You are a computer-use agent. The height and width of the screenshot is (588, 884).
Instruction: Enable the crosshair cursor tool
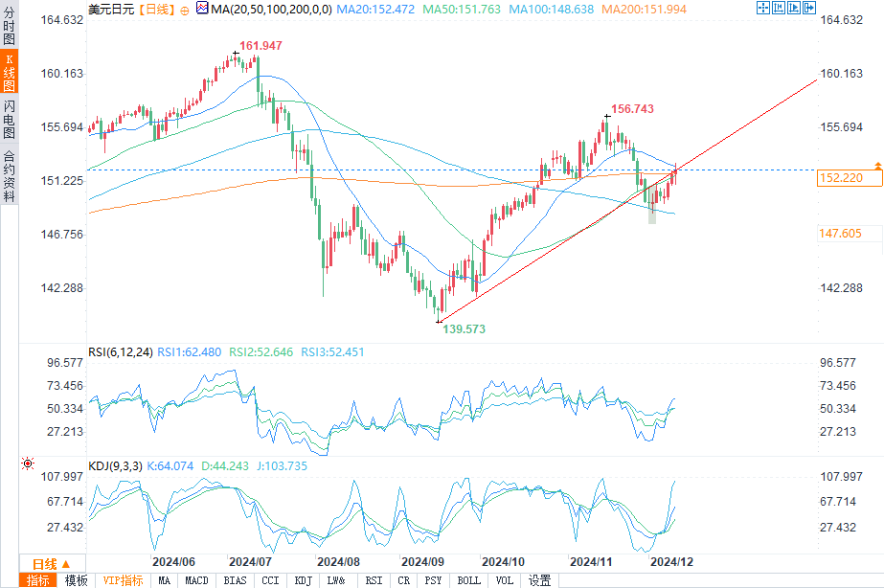click(x=762, y=8)
